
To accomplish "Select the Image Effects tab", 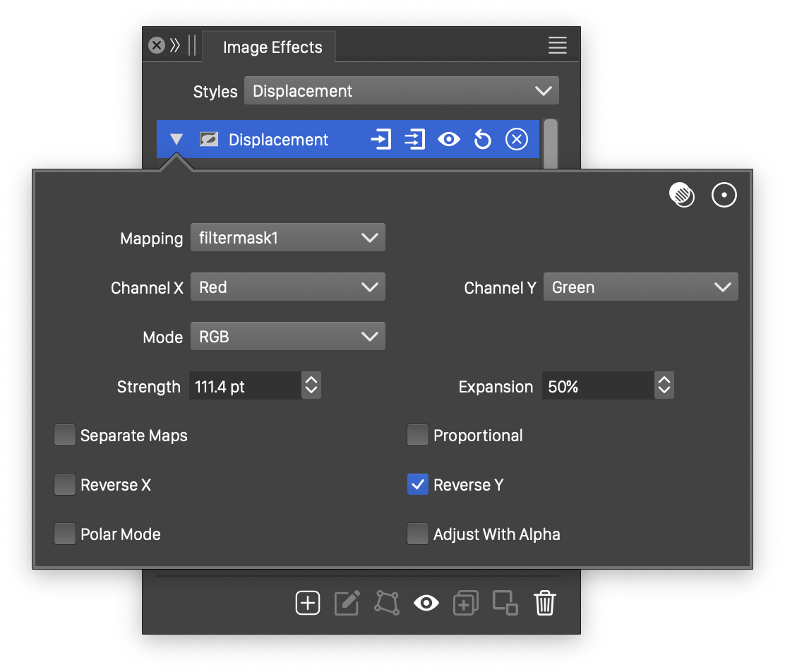I will click(272, 47).
